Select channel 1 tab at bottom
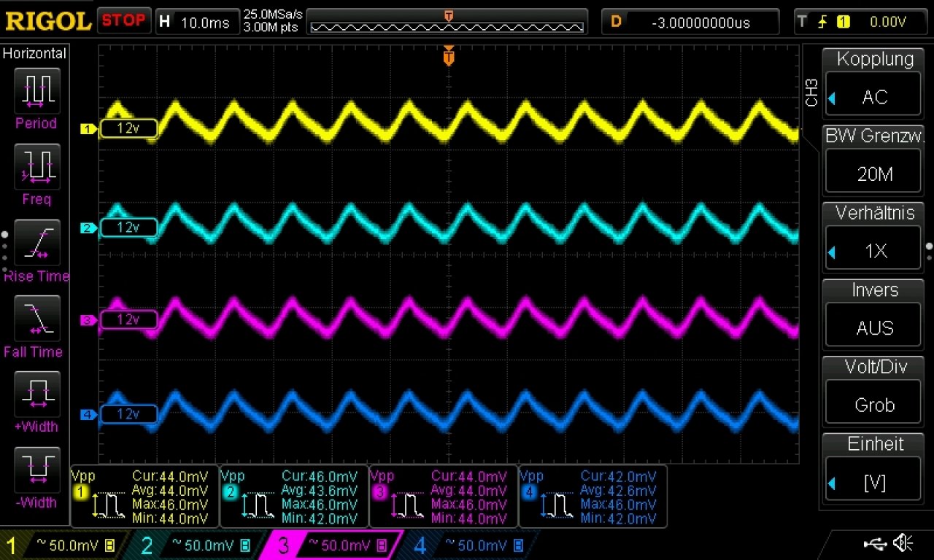 [61, 545]
